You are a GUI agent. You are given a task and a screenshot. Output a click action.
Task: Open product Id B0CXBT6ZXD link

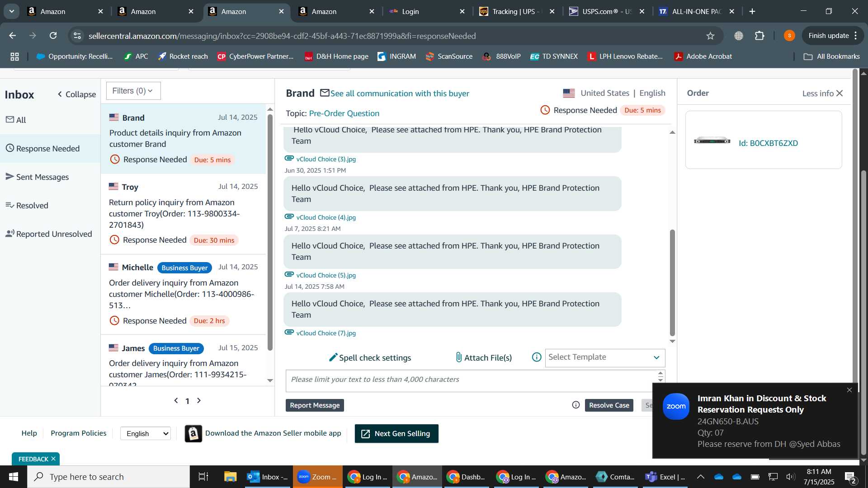[x=768, y=143]
